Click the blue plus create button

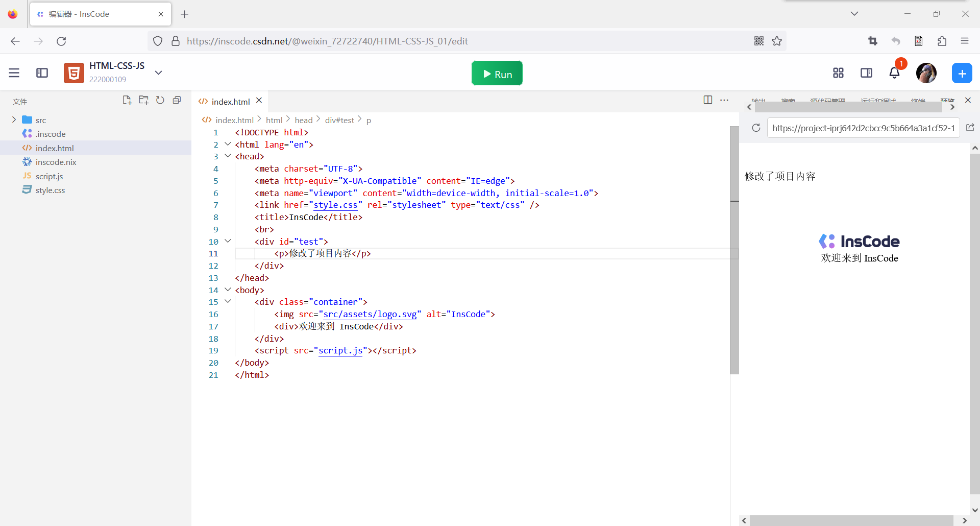(962, 73)
